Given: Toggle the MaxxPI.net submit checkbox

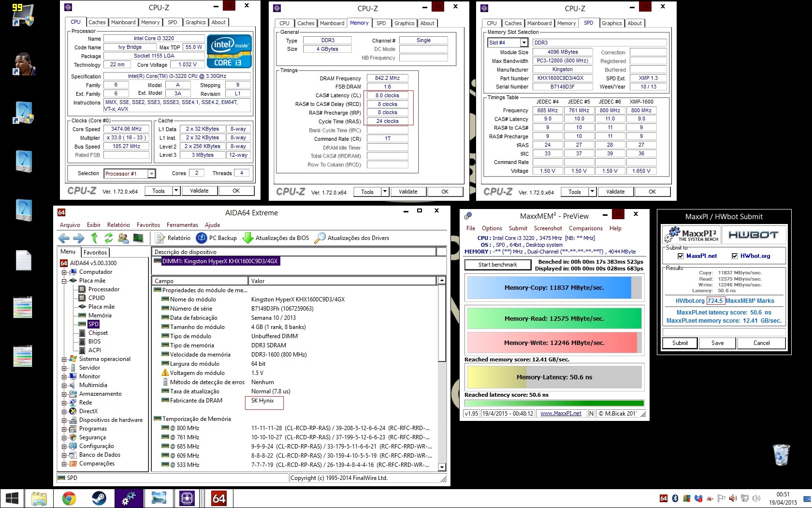Looking at the screenshot, I should pos(681,256).
